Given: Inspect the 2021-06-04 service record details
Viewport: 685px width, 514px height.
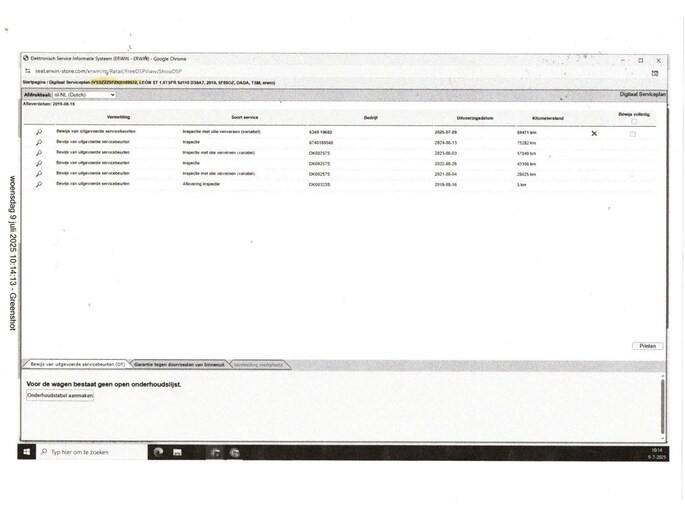Looking at the screenshot, I should click(x=38, y=174).
